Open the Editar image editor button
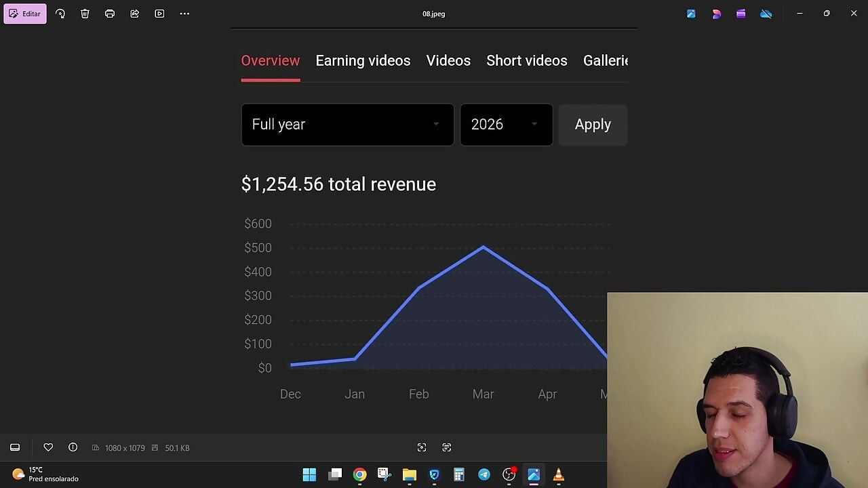This screenshot has height=488, width=868. [x=25, y=14]
